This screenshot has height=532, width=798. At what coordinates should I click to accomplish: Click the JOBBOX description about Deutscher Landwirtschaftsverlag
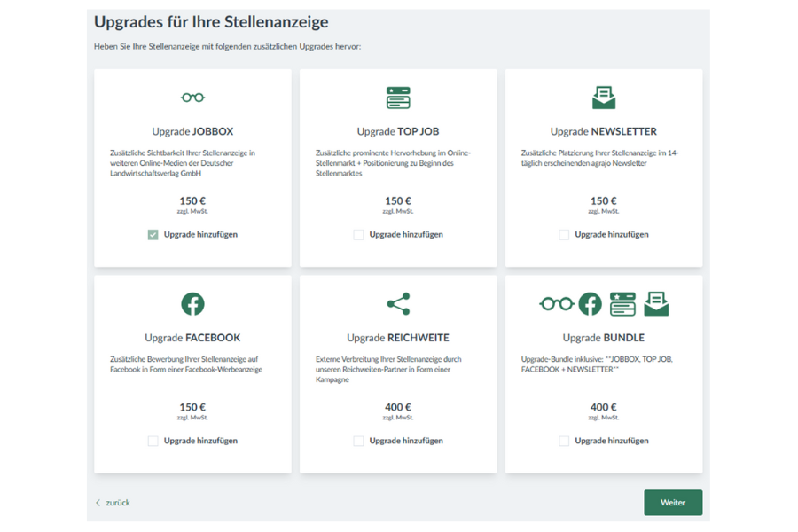click(x=183, y=163)
